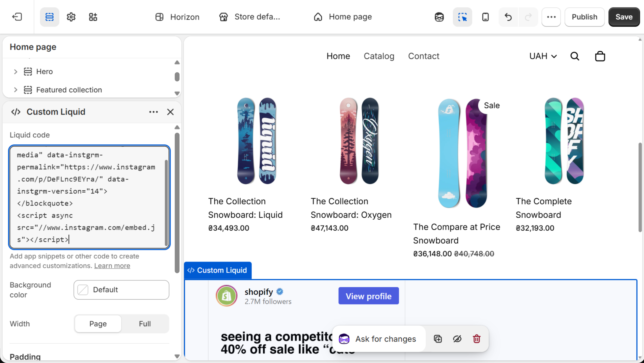Open the Apps embed icon
644x363 pixels.
coord(93,17)
